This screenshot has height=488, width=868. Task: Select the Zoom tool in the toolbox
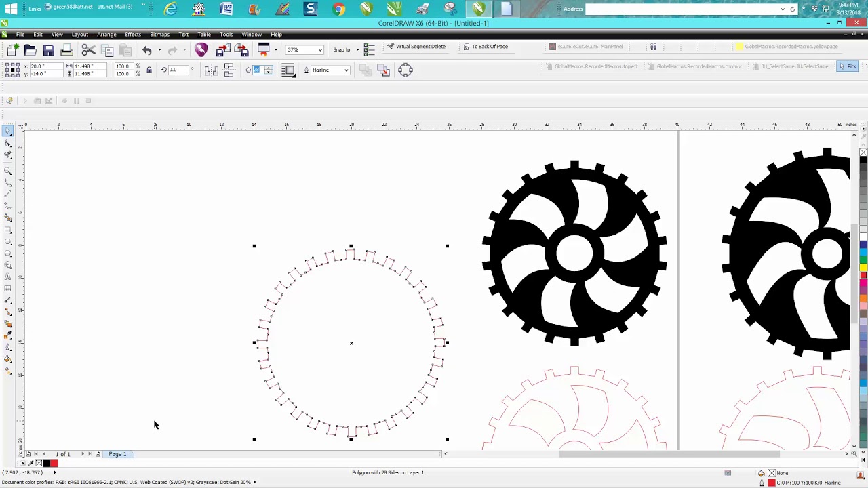tap(8, 169)
